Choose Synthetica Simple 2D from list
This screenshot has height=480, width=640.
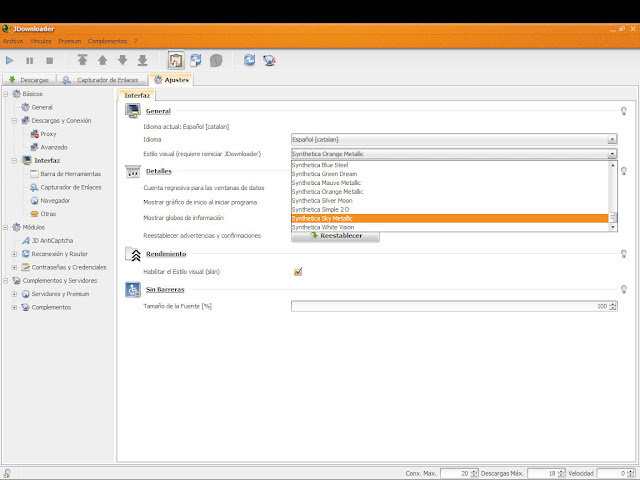pyautogui.click(x=449, y=210)
